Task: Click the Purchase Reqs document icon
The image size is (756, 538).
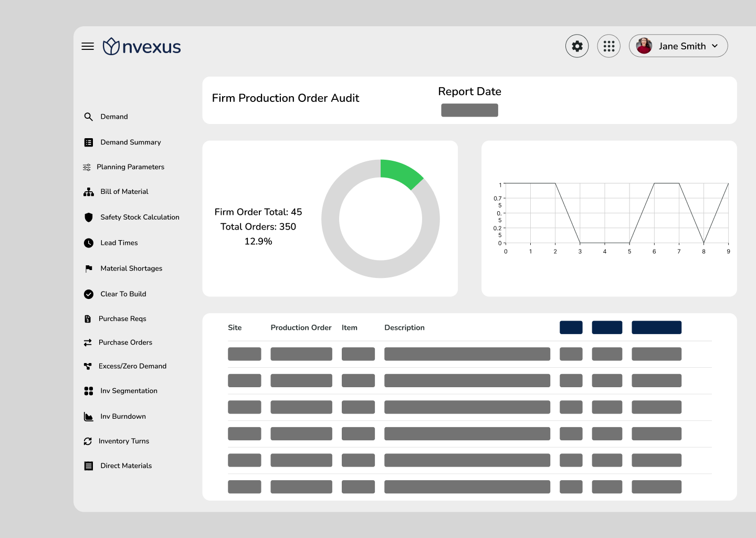Action: (x=88, y=319)
